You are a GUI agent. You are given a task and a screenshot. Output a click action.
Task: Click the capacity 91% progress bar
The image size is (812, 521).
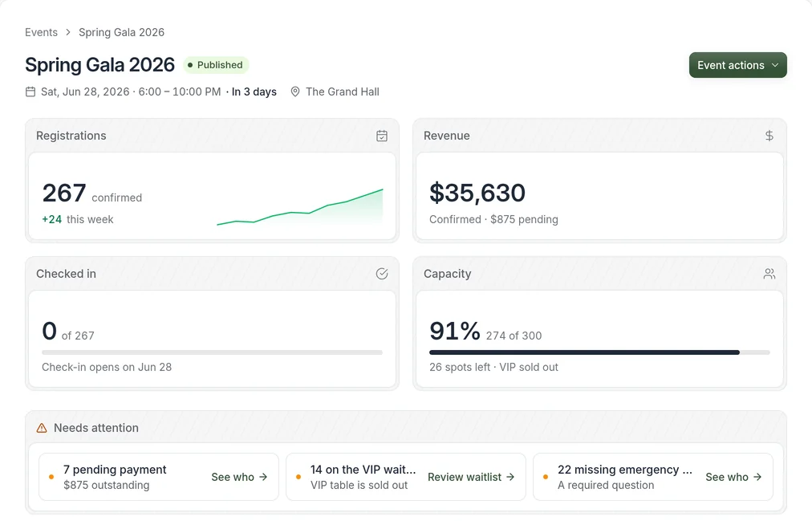(599, 352)
